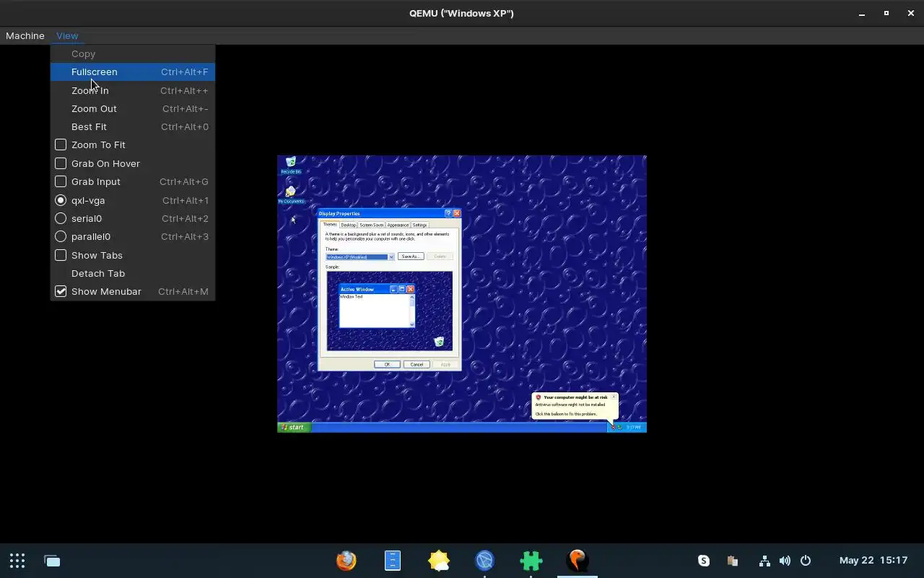Open the blue document app in dock
The image size is (924, 578).
point(392,560)
